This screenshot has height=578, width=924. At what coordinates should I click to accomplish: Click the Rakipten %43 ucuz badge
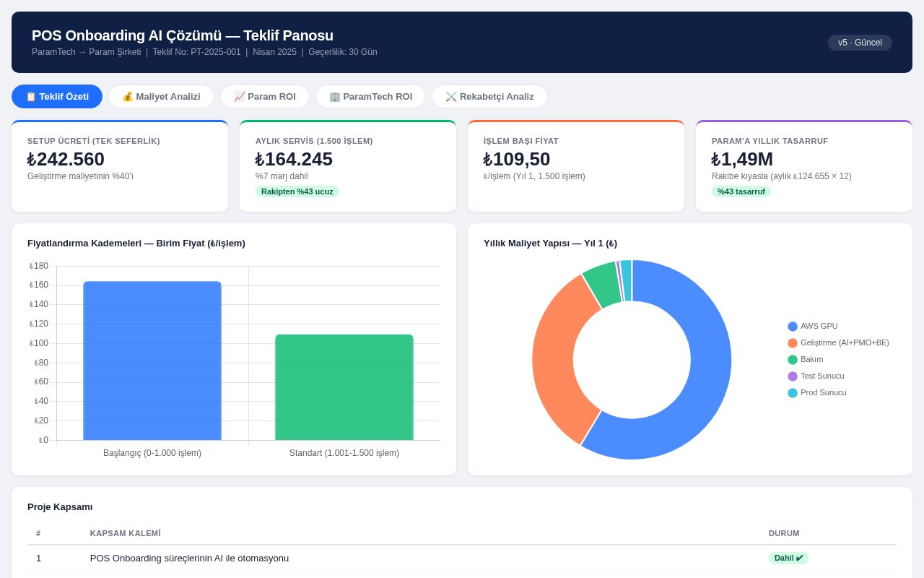[x=297, y=191]
